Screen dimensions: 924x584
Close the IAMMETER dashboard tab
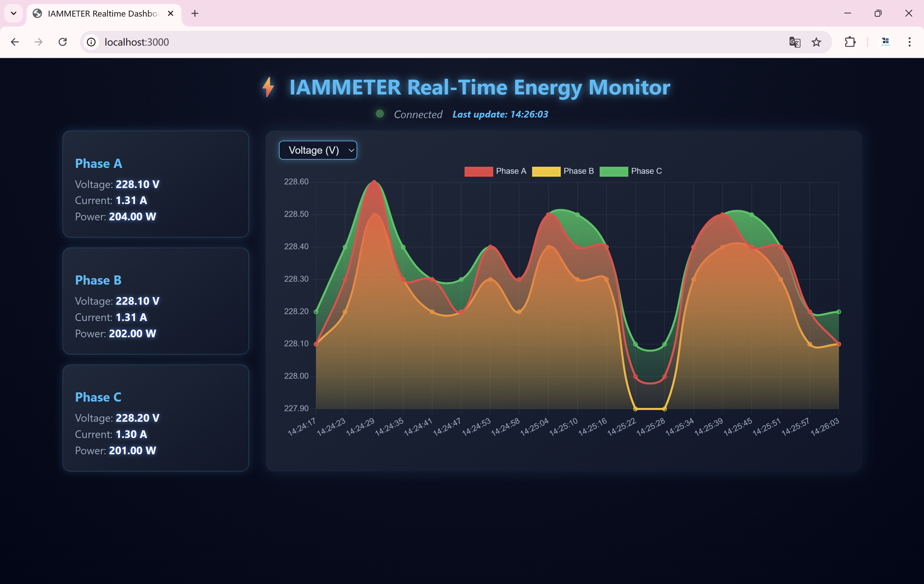coord(171,13)
